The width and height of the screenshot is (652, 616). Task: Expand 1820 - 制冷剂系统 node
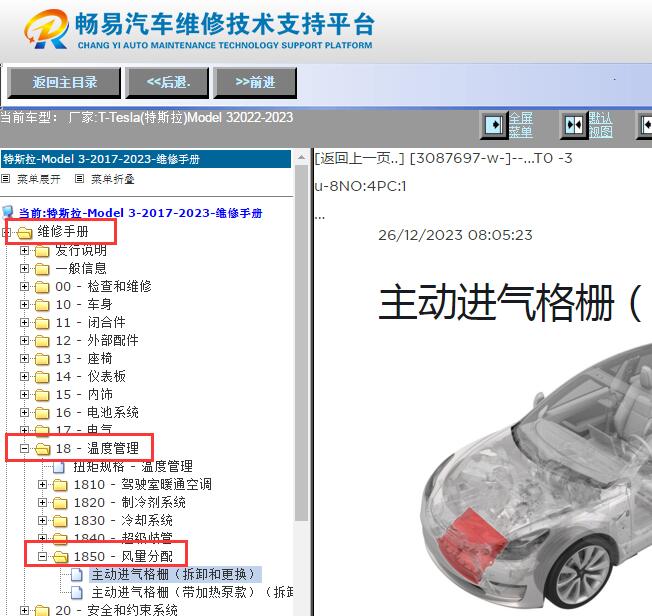[x=42, y=502]
